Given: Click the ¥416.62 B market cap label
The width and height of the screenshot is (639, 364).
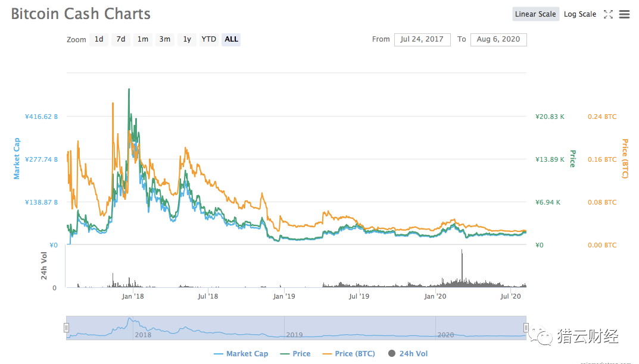Looking at the screenshot, I should pyautogui.click(x=41, y=117).
